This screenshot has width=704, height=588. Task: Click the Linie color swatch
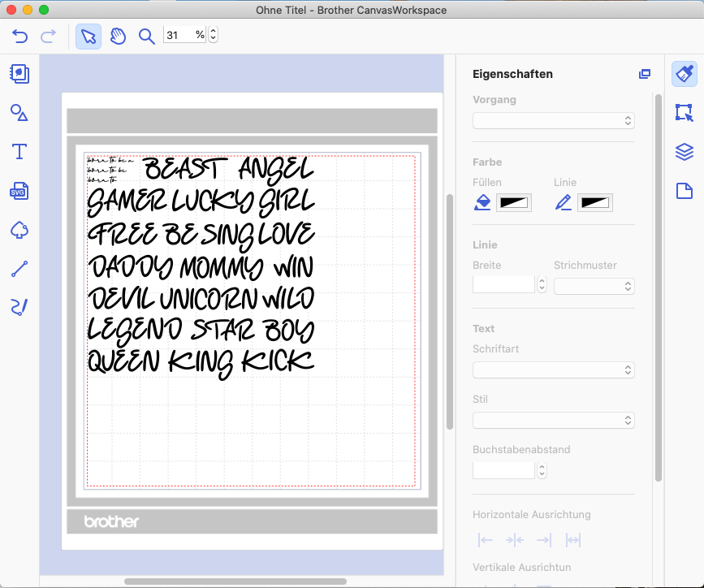[x=595, y=202]
